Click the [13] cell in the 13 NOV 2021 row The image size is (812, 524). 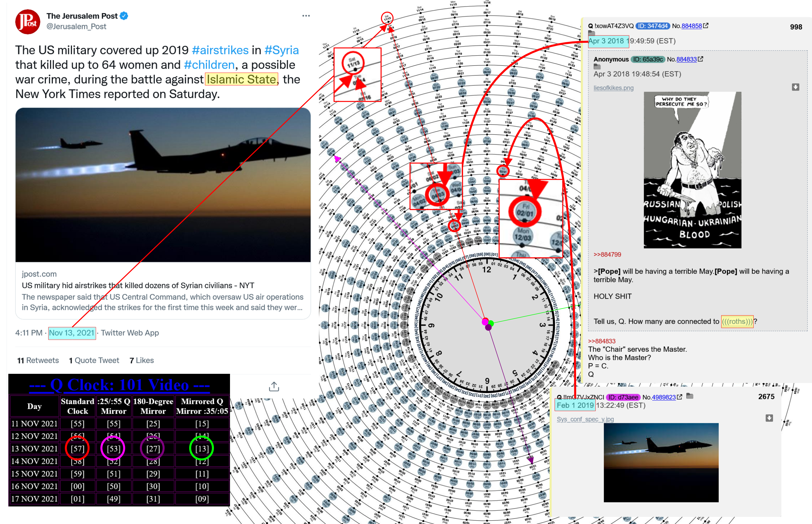pos(202,448)
